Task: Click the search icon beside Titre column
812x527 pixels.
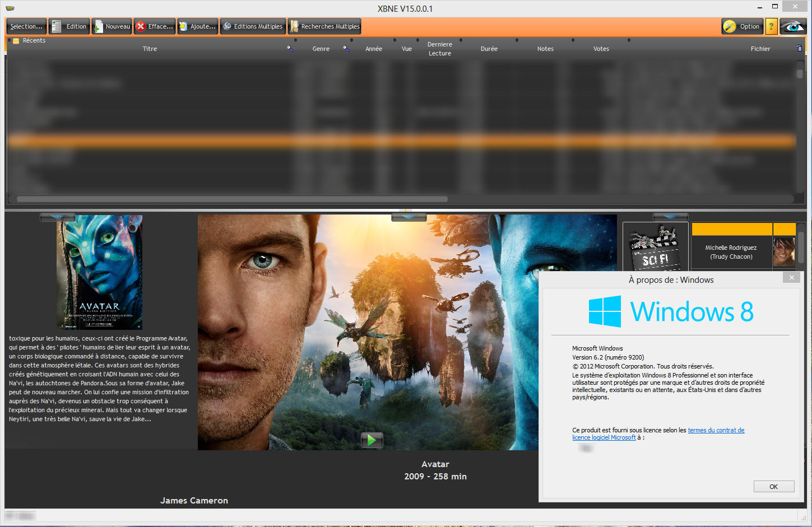Action: 290,49
